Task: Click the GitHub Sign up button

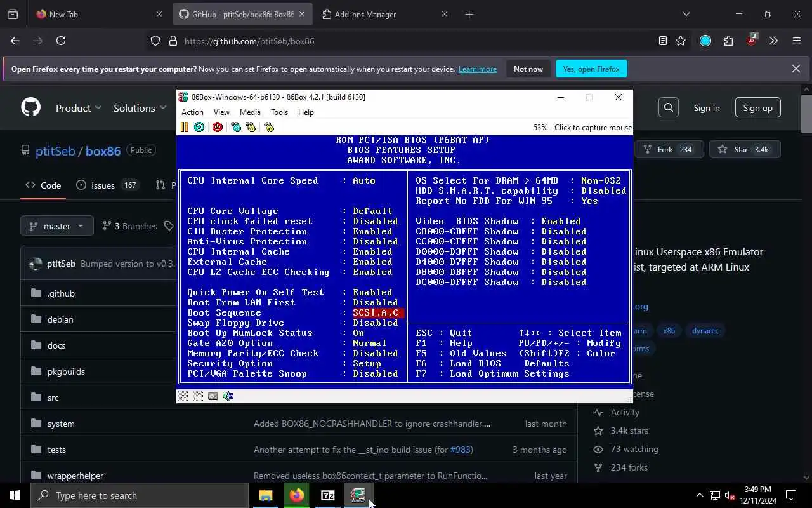Action: tap(757, 108)
